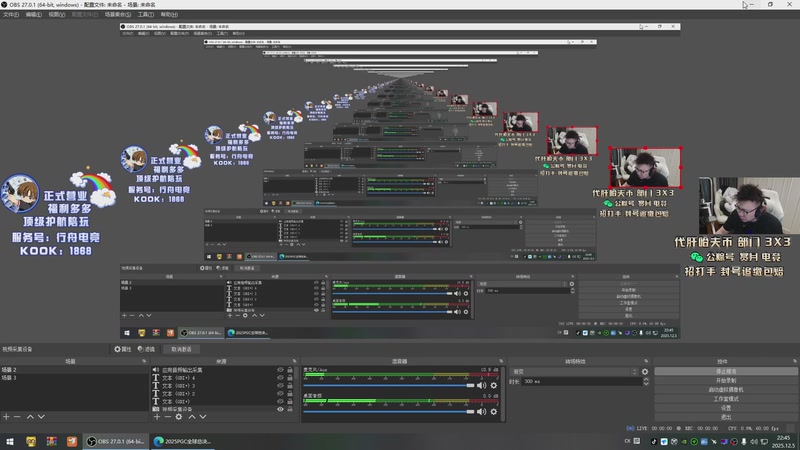800x450 pixels.
Task: Move the selected scene up
Action: pyautogui.click(x=30, y=417)
